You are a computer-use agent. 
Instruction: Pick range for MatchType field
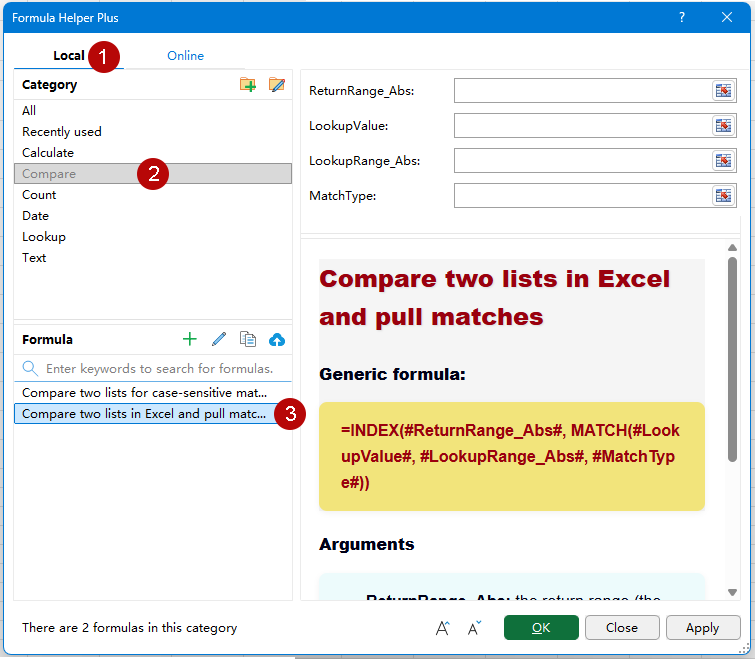point(724,195)
